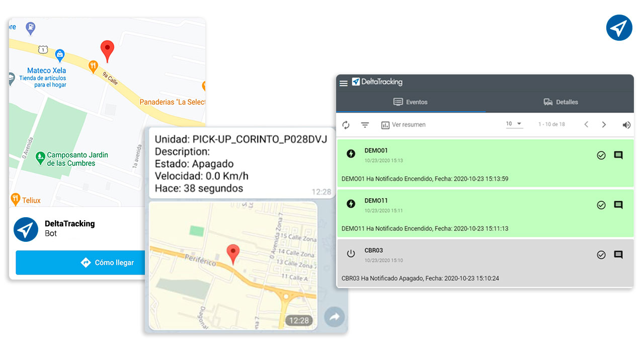The height and width of the screenshot is (362, 644).
Task: Click the forward share arrow in chat
Action: [334, 317]
